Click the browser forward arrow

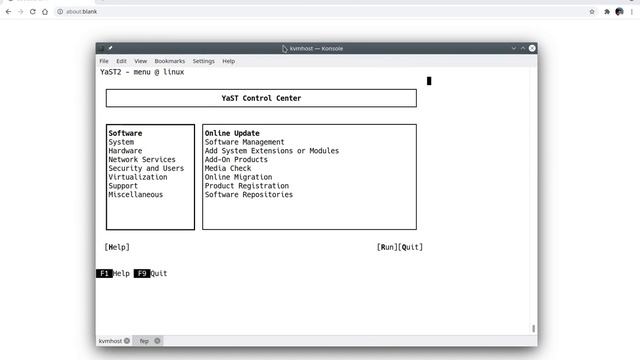tap(20, 12)
